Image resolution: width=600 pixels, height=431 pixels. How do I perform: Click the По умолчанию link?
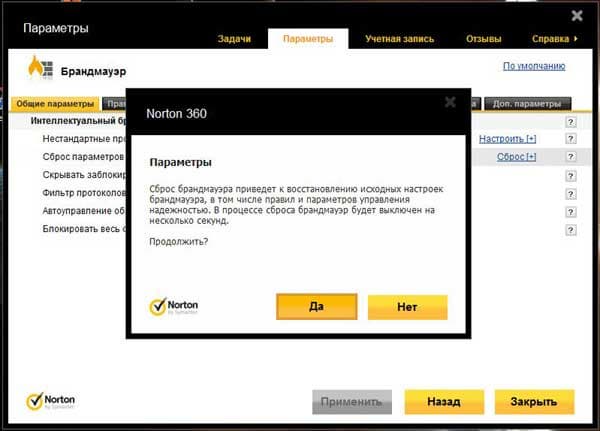tap(534, 66)
